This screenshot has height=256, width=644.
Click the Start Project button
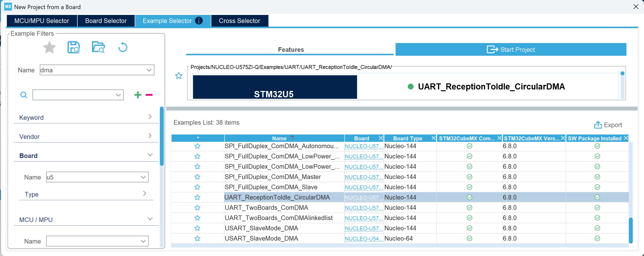pos(511,49)
